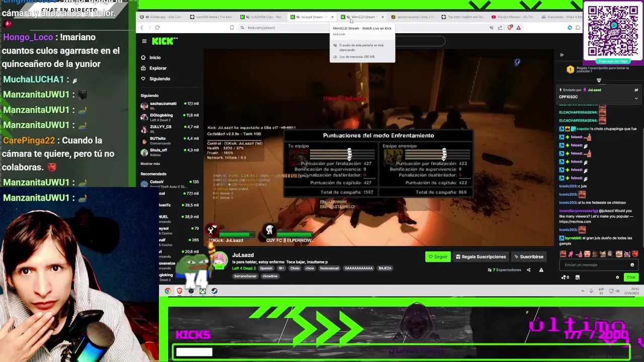The height and width of the screenshot is (362, 644).
Task: Click the Seguir follow button
Action: tap(438, 256)
